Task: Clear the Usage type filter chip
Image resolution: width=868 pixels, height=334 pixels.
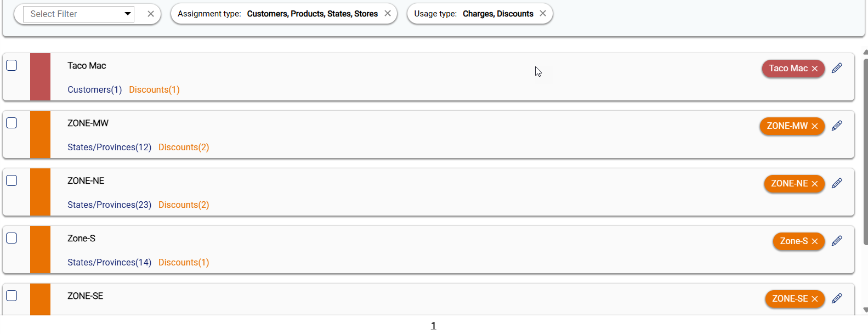Action: point(543,14)
